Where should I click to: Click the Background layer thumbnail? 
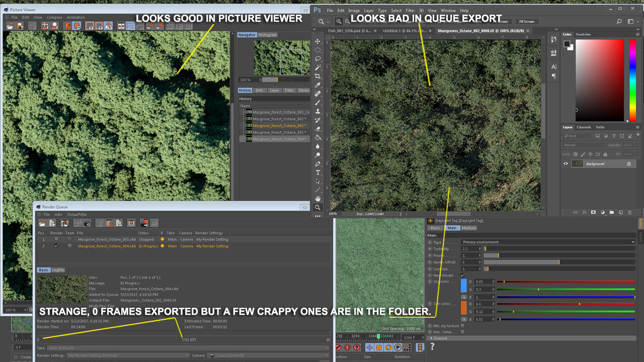(578, 164)
